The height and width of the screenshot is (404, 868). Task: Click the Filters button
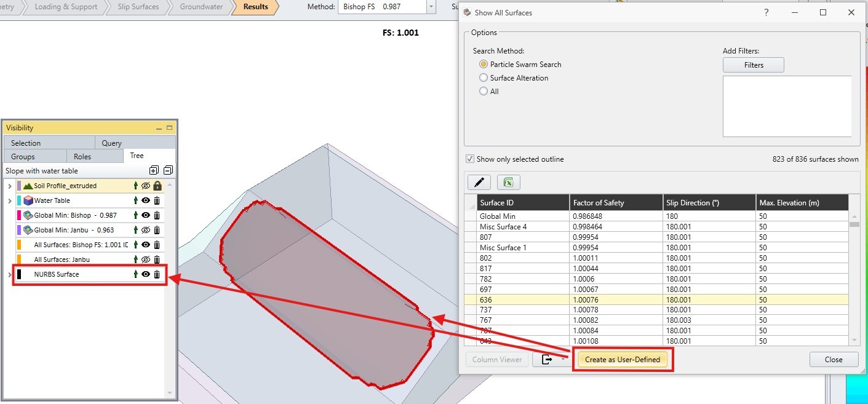pyautogui.click(x=754, y=65)
